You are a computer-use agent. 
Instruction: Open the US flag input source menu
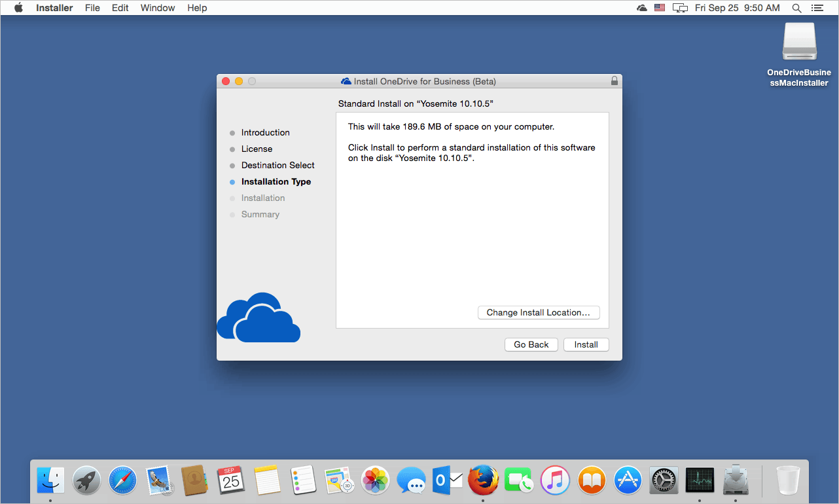[x=660, y=8]
